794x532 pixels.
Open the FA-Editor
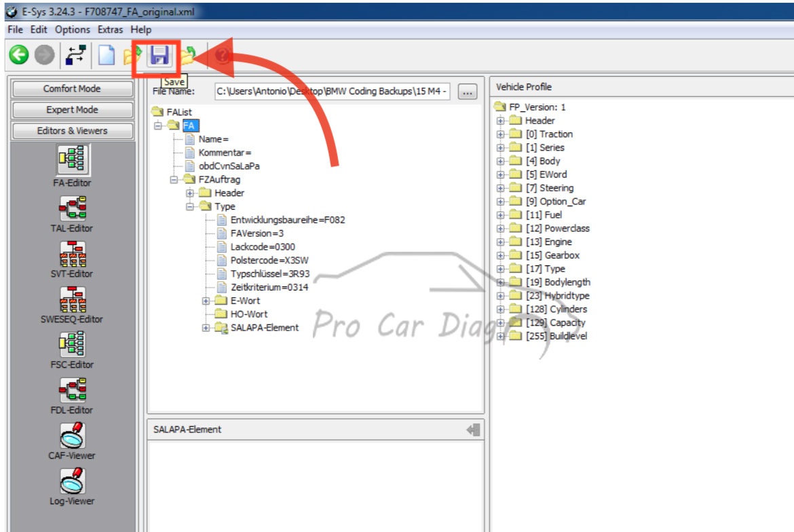[72, 166]
